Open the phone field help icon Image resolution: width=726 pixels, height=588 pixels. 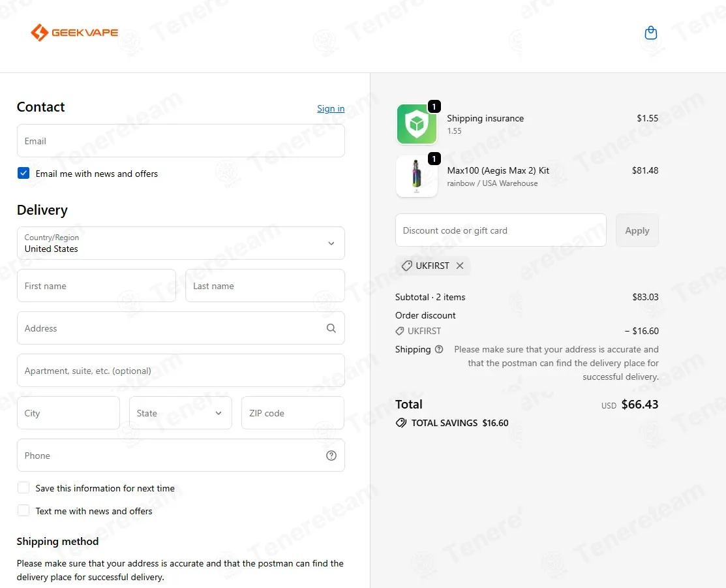click(x=331, y=456)
